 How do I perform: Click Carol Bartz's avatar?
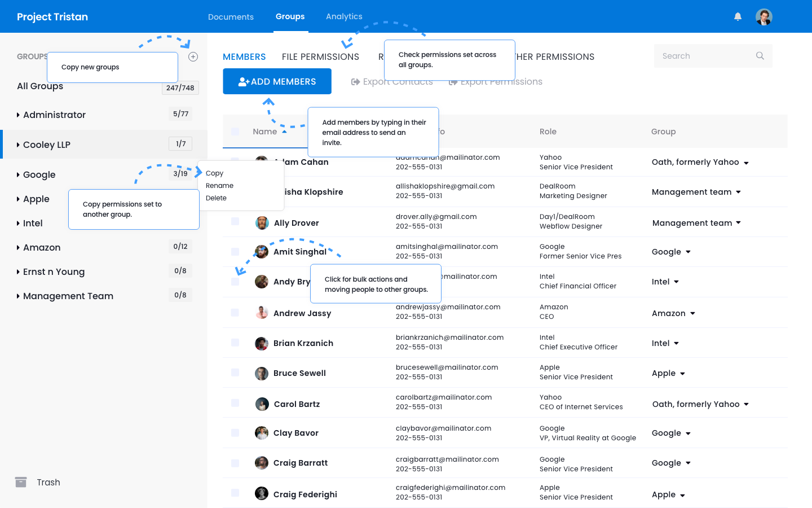(x=262, y=404)
